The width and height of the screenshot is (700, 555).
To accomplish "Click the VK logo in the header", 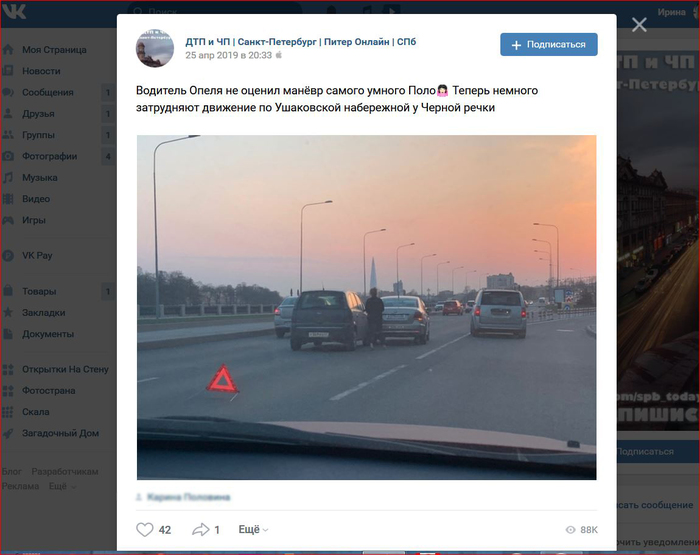I will [x=14, y=12].
